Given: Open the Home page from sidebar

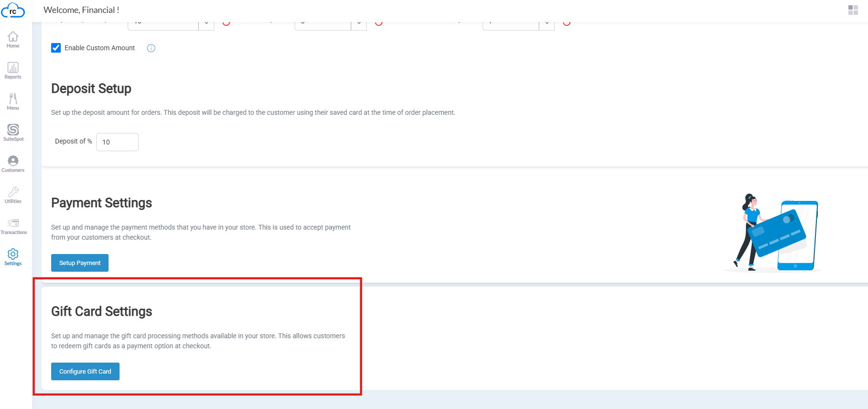Looking at the screenshot, I should [x=13, y=39].
